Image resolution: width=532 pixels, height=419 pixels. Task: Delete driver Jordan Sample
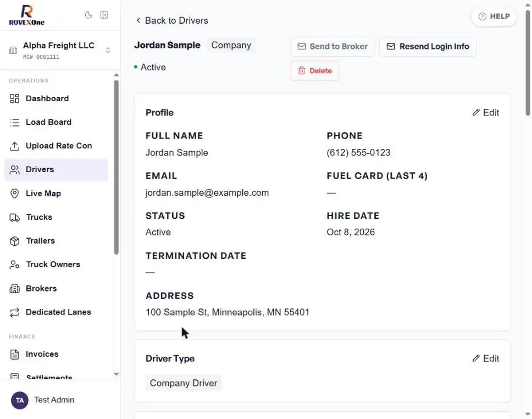click(315, 70)
